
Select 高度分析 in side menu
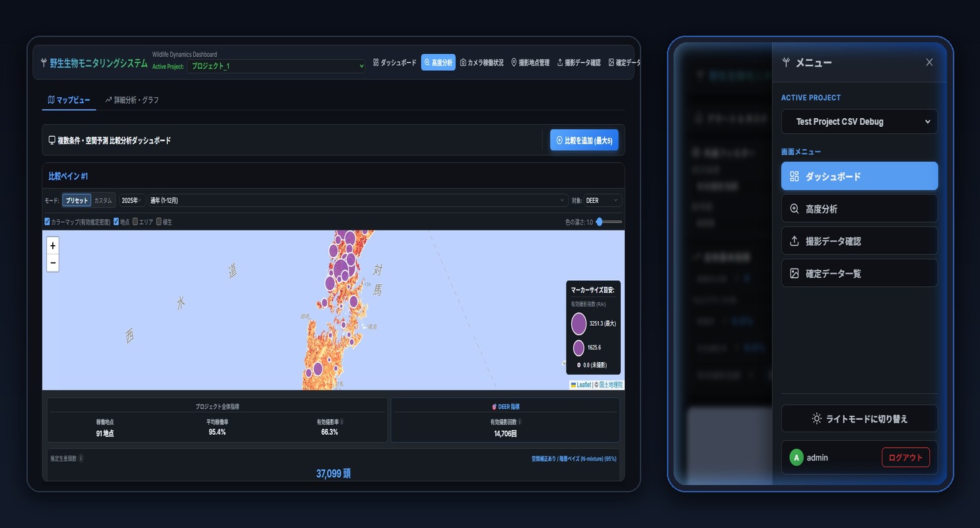[x=859, y=209]
